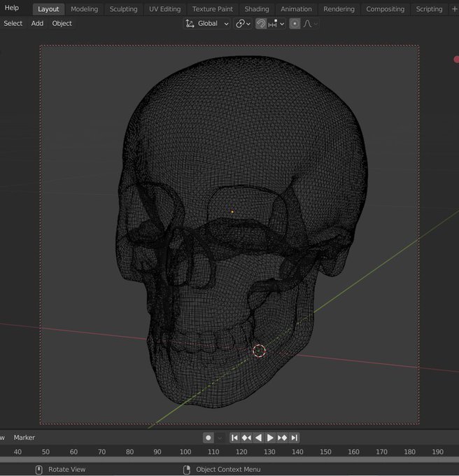The image size is (459, 476).
Task: Click the timeline horizontal scrollbar
Action: (x=229, y=460)
